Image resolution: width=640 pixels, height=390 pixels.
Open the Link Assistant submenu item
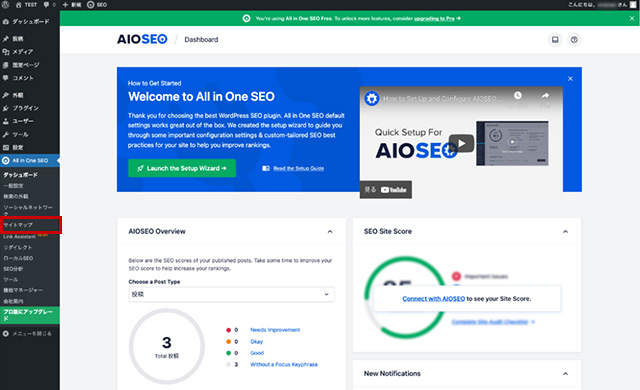[19, 237]
